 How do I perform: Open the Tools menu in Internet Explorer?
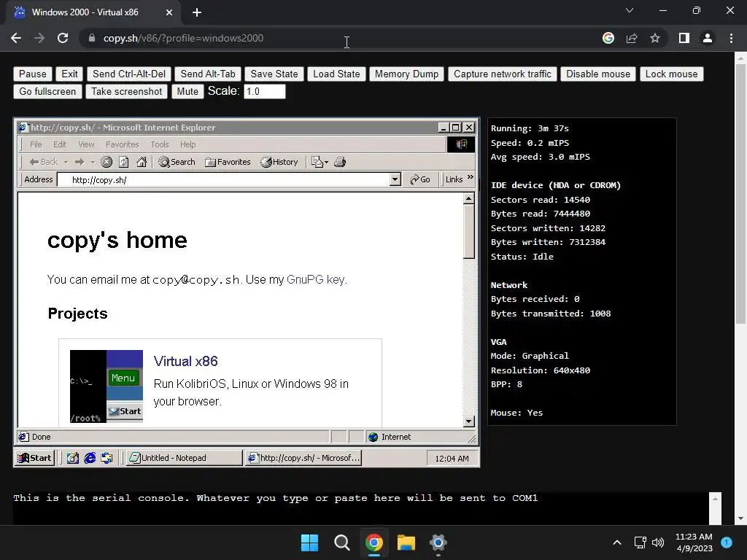click(x=160, y=144)
